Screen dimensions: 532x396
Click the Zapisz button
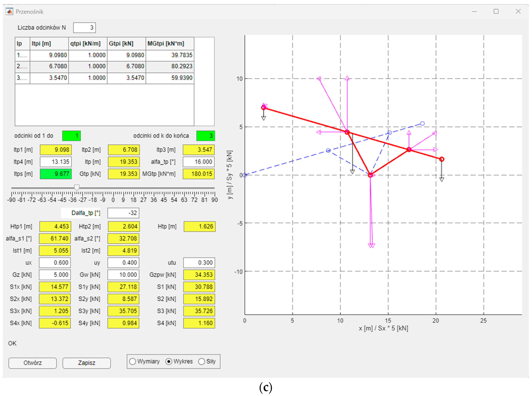[x=86, y=363]
